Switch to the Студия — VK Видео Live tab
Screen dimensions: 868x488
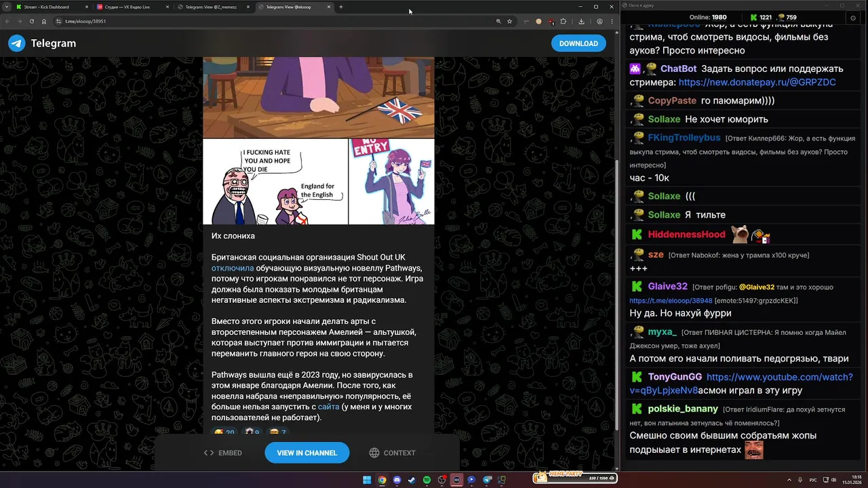click(x=132, y=7)
